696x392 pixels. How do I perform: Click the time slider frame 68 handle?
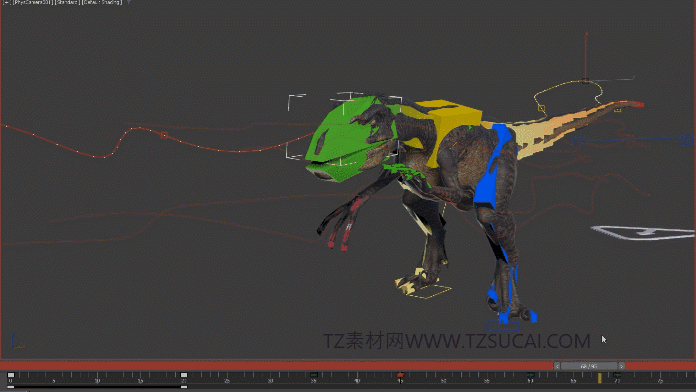point(589,366)
